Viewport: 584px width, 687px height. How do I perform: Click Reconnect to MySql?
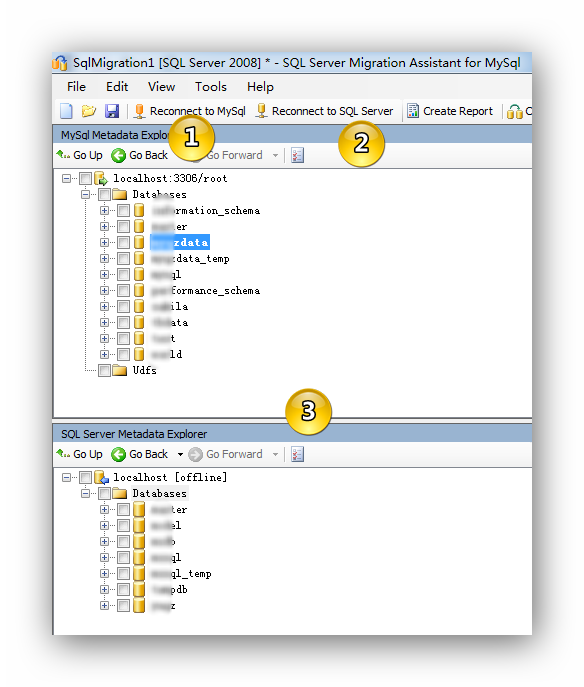click(190, 111)
